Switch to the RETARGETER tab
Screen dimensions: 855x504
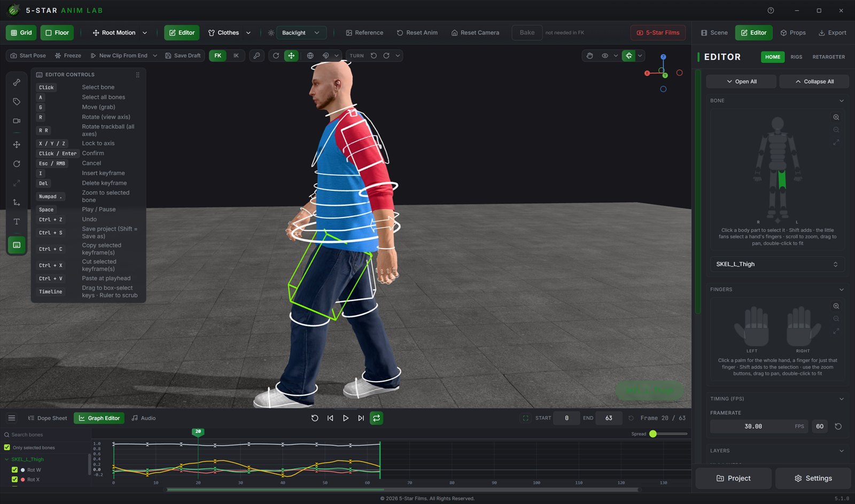tap(828, 57)
